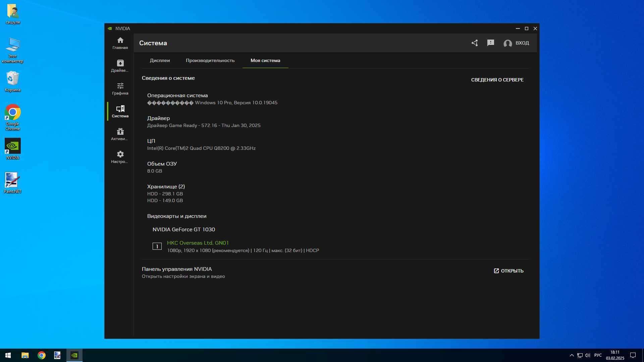
Task: Click the РУС language indicator
Action: coord(598,355)
